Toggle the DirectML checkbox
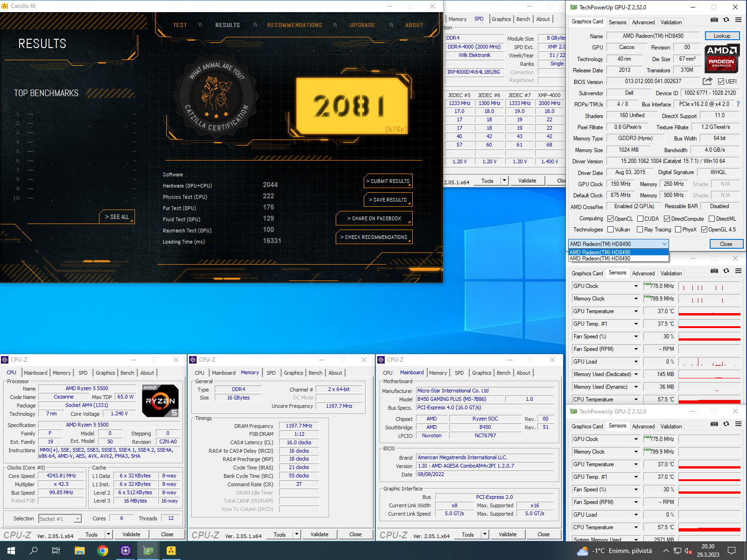747x560 pixels. pyautogui.click(x=712, y=218)
